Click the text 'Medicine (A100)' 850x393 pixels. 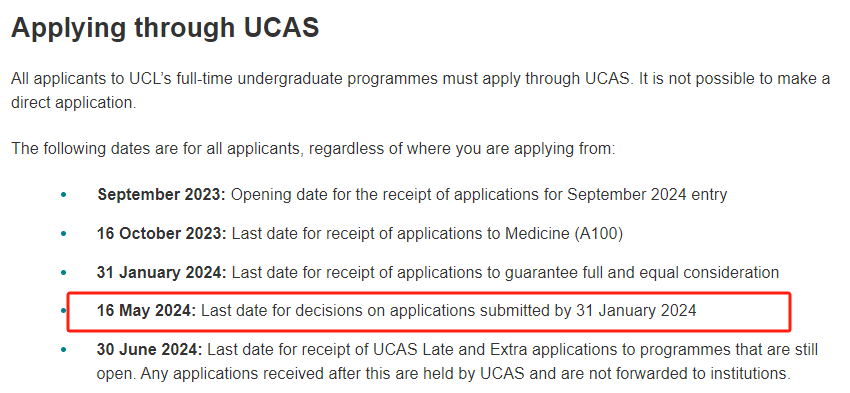pos(564,234)
